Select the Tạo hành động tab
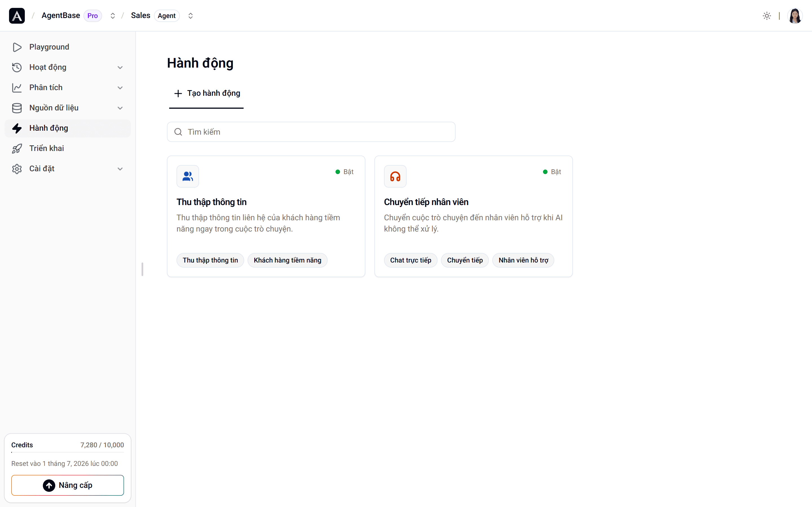This screenshot has height=507, width=812. tap(207, 93)
